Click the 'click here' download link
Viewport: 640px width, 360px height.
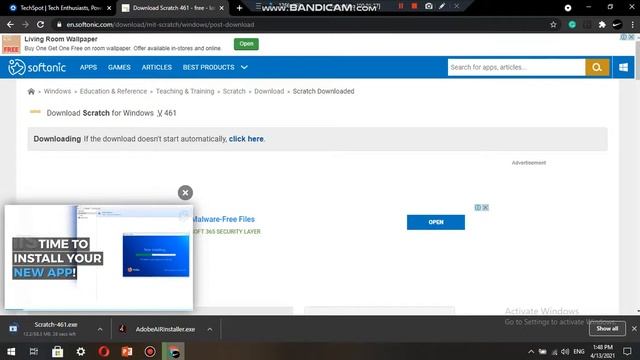point(246,139)
